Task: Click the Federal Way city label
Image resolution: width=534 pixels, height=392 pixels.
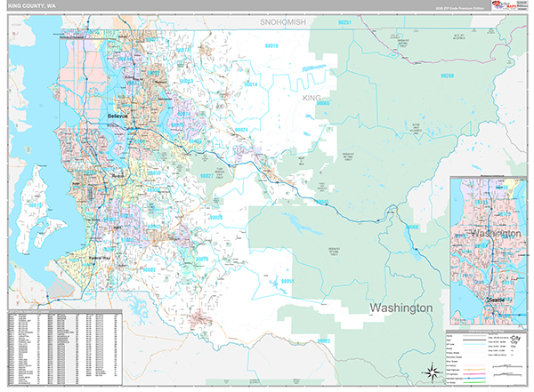Action: click(100, 258)
